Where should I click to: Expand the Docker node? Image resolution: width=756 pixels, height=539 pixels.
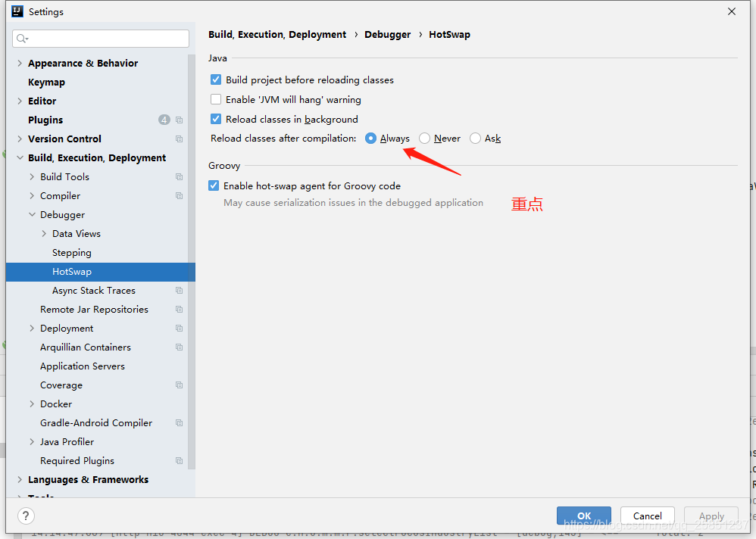(x=32, y=403)
